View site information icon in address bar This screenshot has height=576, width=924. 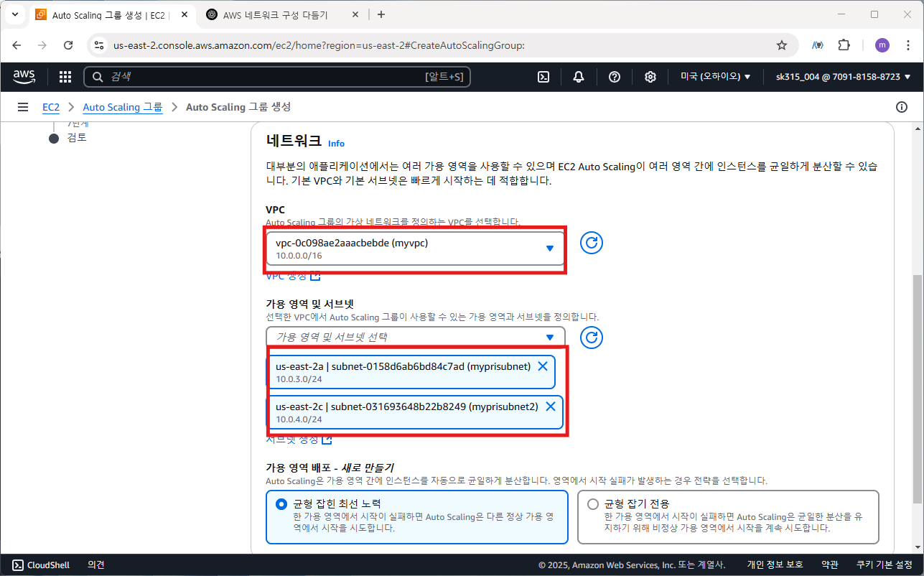coord(100,45)
